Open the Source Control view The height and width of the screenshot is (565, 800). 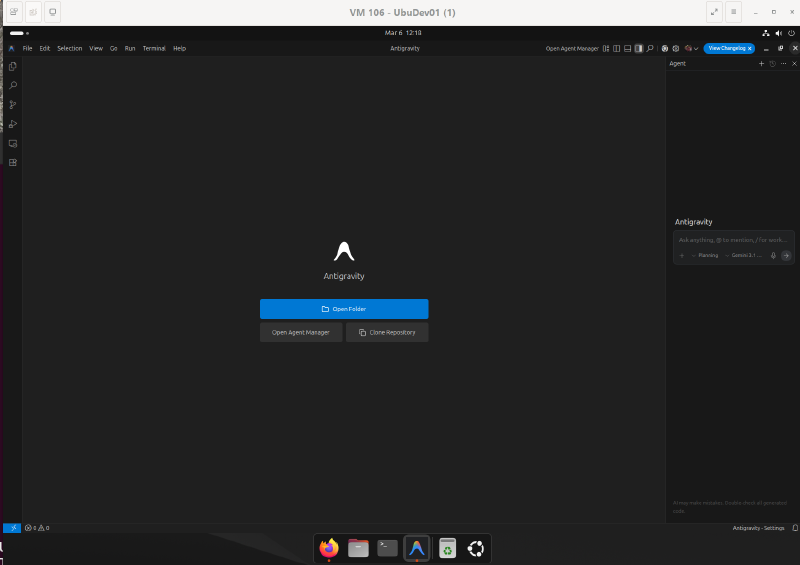tap(13, 105)
